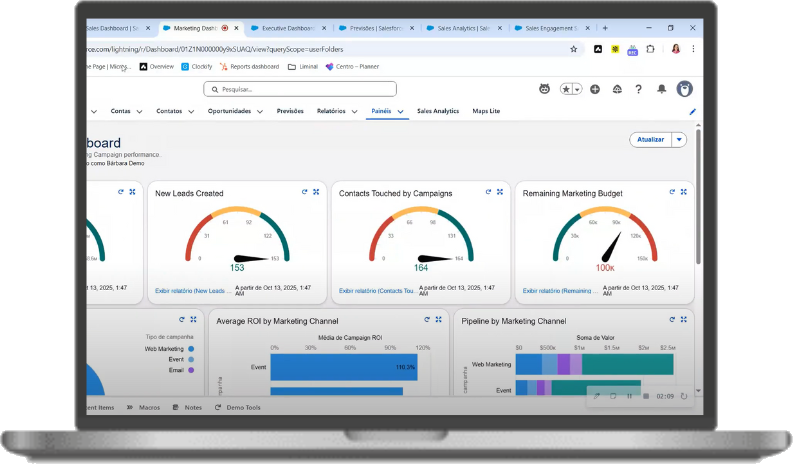Expand the New Leads Created component

click(x=316, y=192)
